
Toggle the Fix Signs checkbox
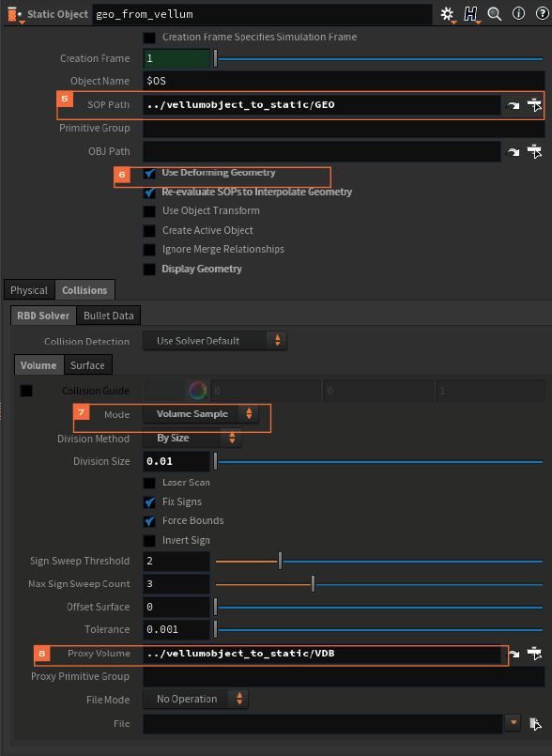click(x=149, y=501)
